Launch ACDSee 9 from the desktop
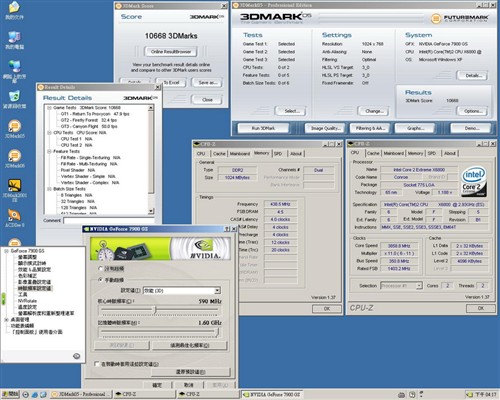The height and width of the screenshot is (400, 500). (x=14, y=218)
